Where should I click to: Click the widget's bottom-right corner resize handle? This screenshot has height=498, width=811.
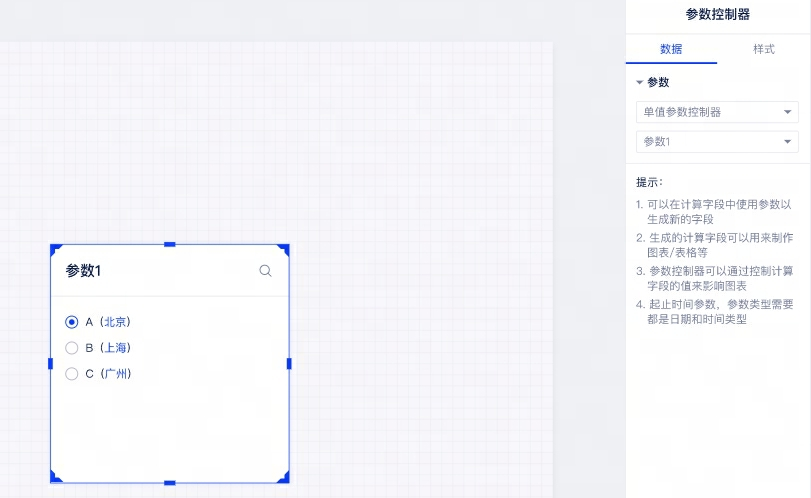[286, 479]
